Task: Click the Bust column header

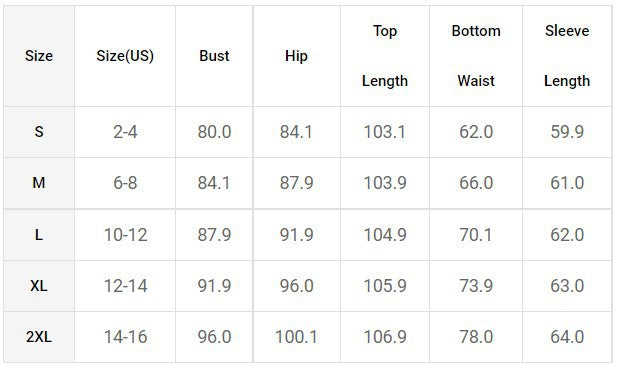Action: 214,56
